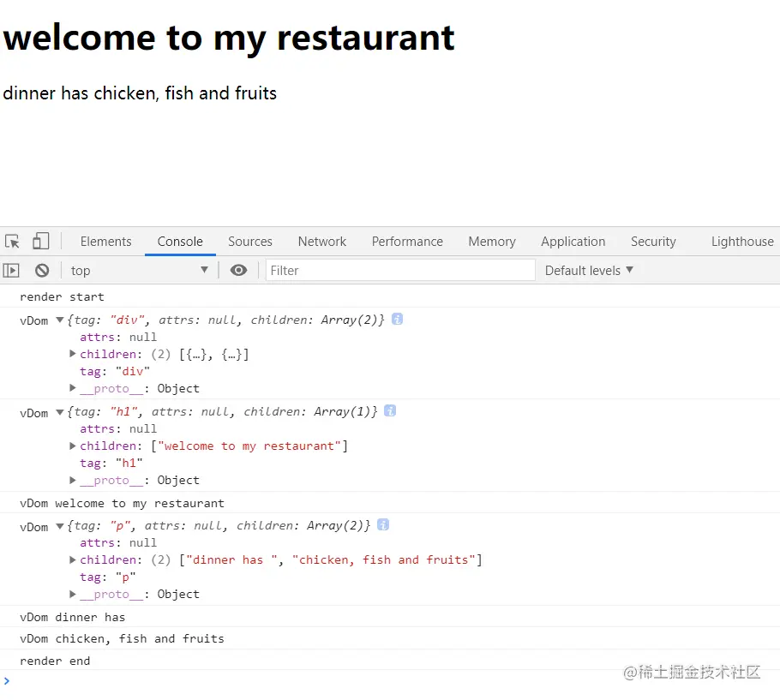This screenshot has width=780, height=700.
Task: Show console sidebar panel icon
Action: tap(11, 271)
